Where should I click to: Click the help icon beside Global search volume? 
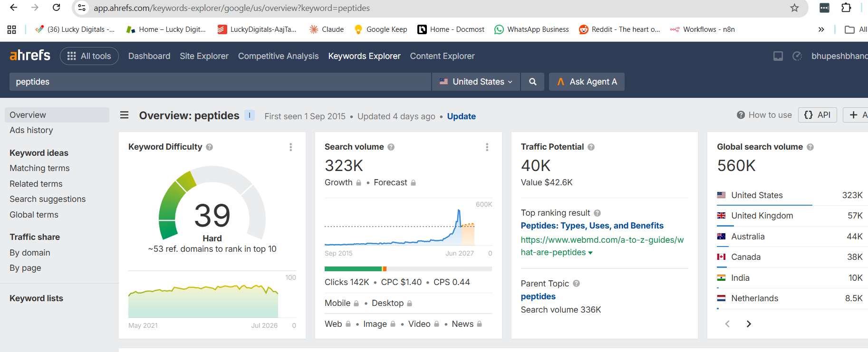[810, 147]
